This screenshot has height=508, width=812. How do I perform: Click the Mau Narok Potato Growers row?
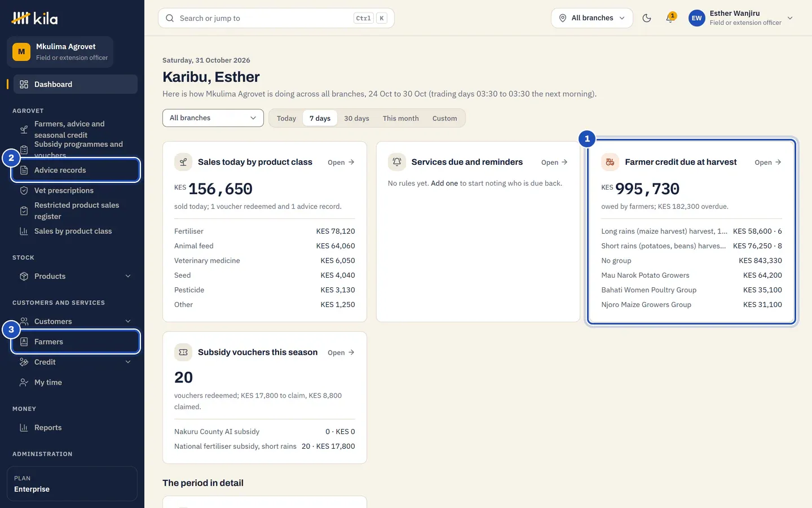click(691, 275)
